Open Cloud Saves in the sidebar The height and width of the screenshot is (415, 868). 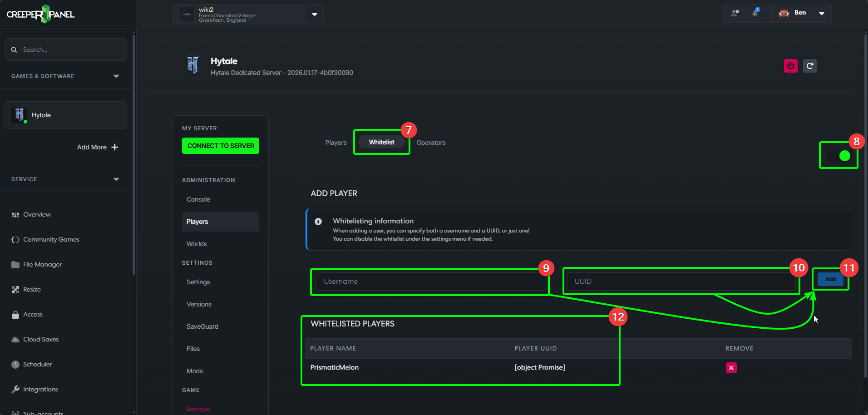(x=41, y=339)
